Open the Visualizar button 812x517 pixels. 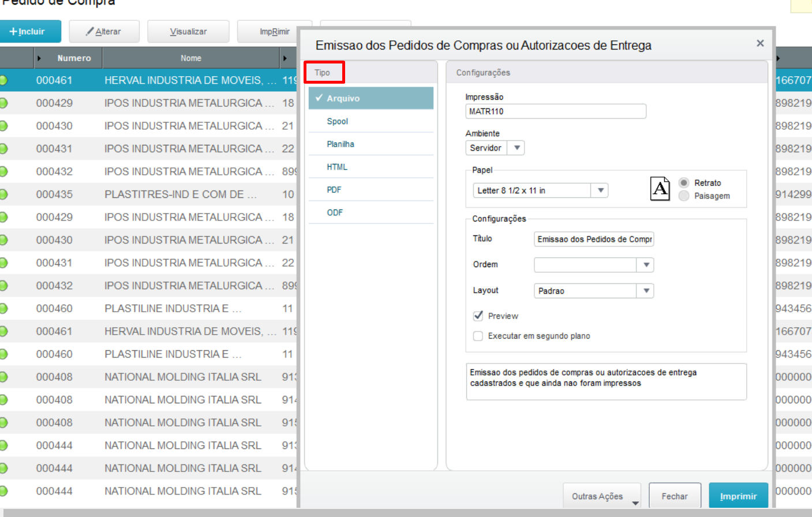click(188, 32)
